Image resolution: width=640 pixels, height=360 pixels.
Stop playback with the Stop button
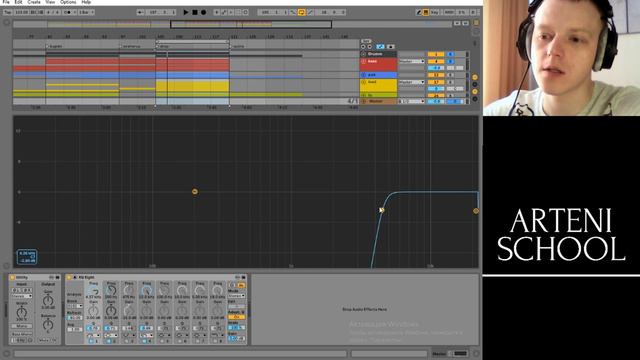click(195, 12)
